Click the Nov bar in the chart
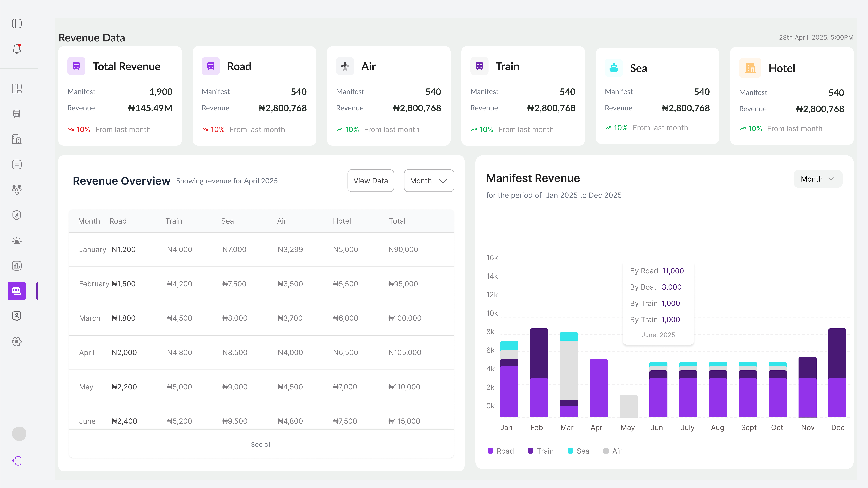Screen dimensions: 868x488 (x=807, y=387)
